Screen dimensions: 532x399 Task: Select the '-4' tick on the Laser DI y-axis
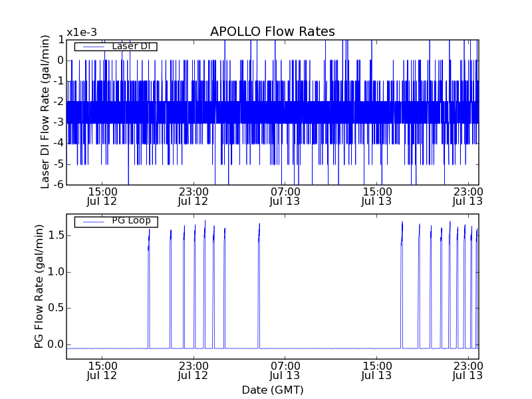[59, 143]
